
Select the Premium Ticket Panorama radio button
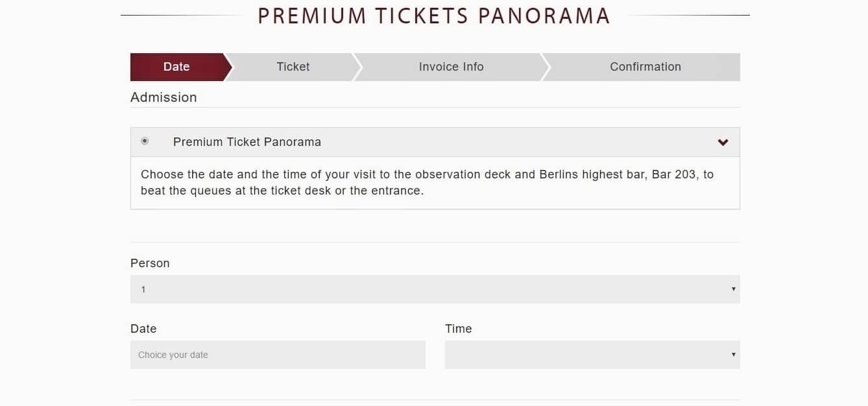pyautogui.click(x=145, y=141)
